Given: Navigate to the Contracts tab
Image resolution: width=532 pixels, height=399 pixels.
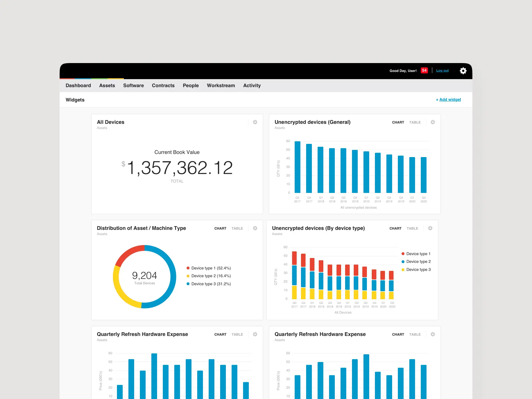Looking at the screenshot, I should click(x=163, y=85).
